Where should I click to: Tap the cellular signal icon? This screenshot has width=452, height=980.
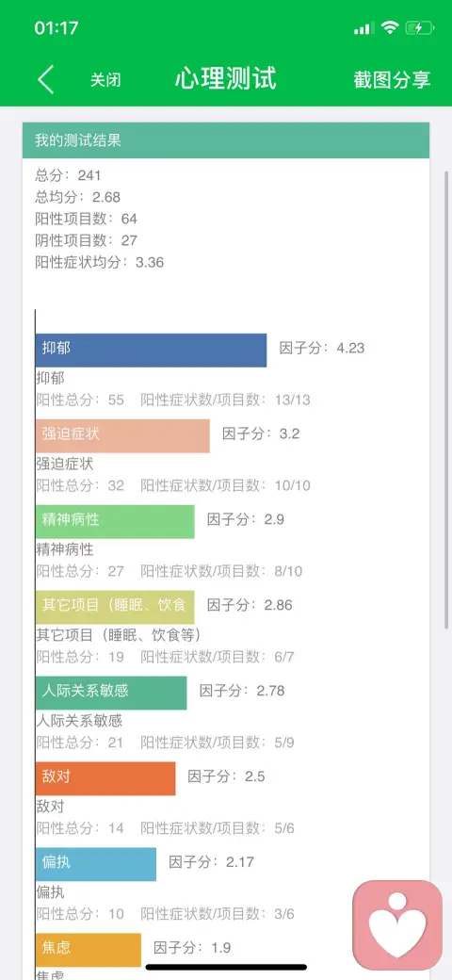363,28
